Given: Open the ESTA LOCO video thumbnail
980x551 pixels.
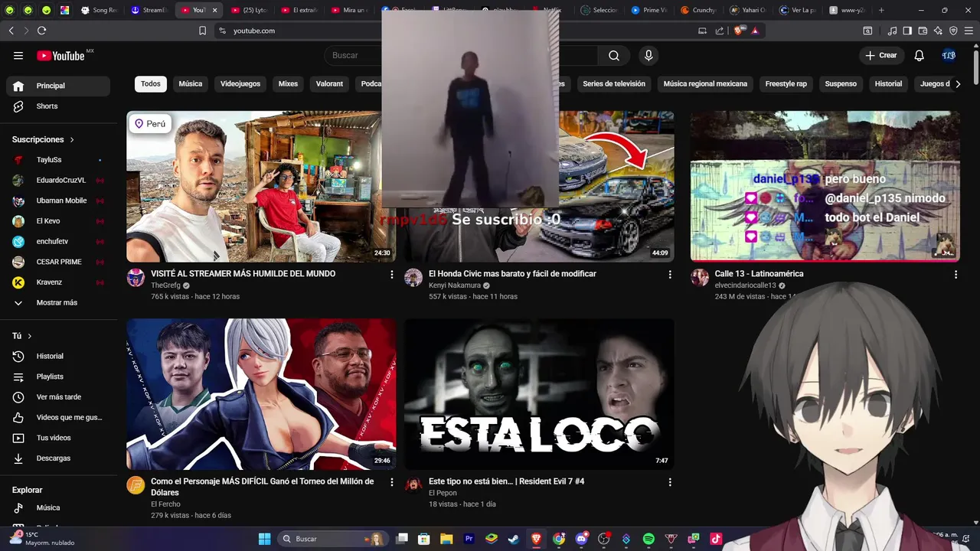Looking at the screenshot, I should click(539, 394).
